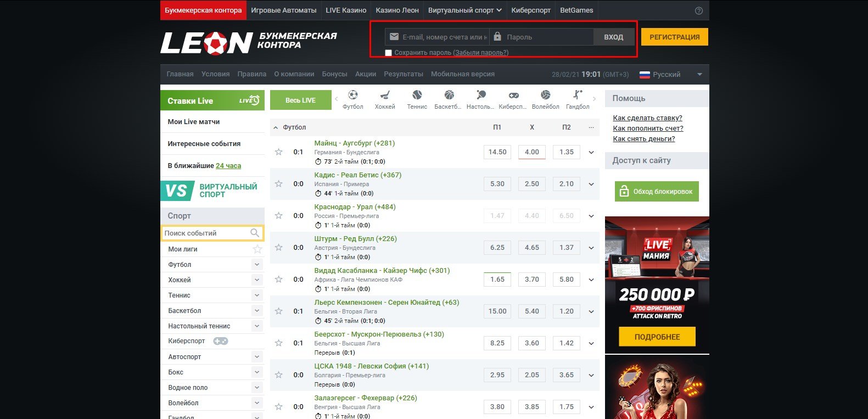The image size is (868, 419).
Task: Open Казино Леон tab
Action: 397,10
